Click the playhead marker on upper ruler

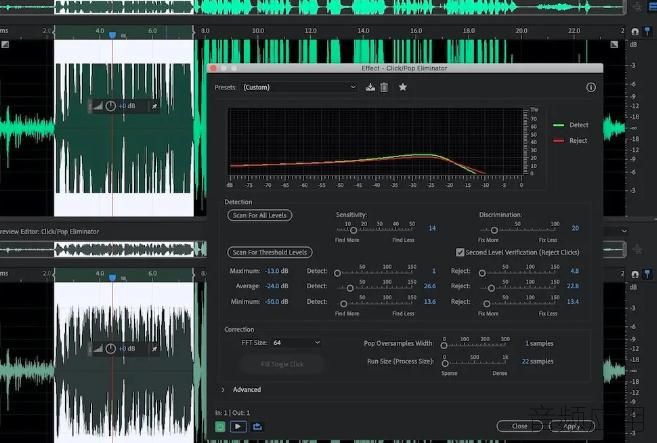click(x=112, y=35)
